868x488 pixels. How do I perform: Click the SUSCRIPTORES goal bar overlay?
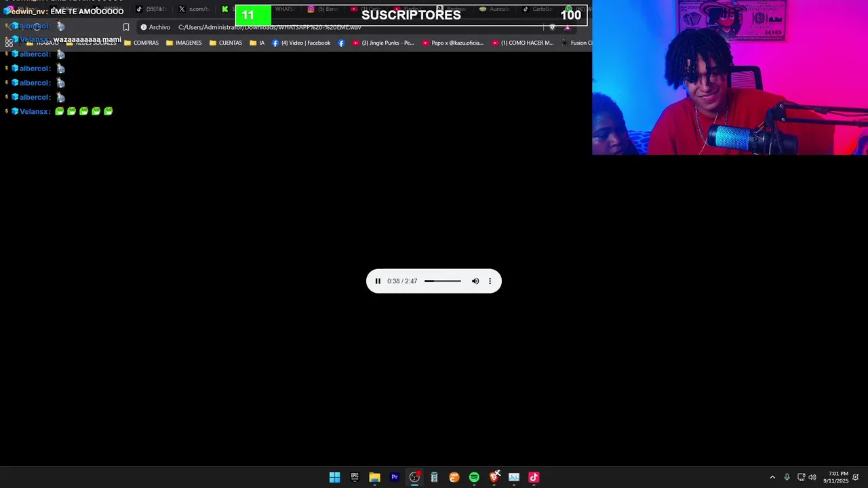coord(411,15)
